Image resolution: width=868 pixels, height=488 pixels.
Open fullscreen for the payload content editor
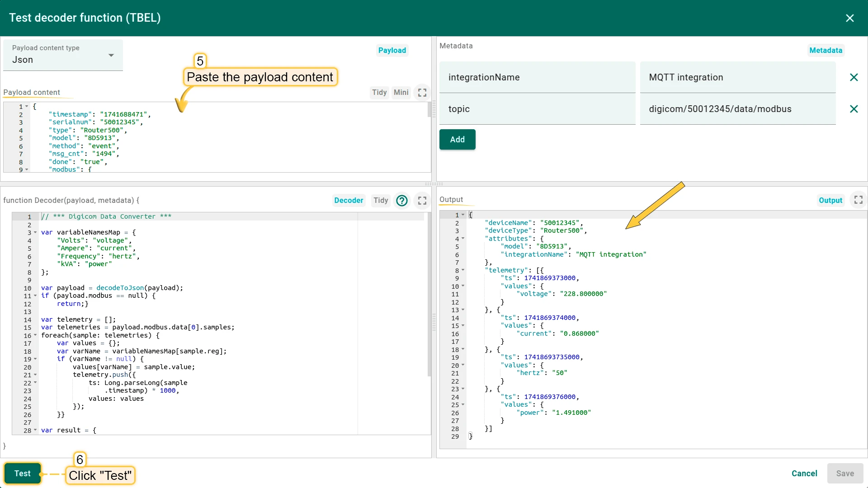[422, 92]
